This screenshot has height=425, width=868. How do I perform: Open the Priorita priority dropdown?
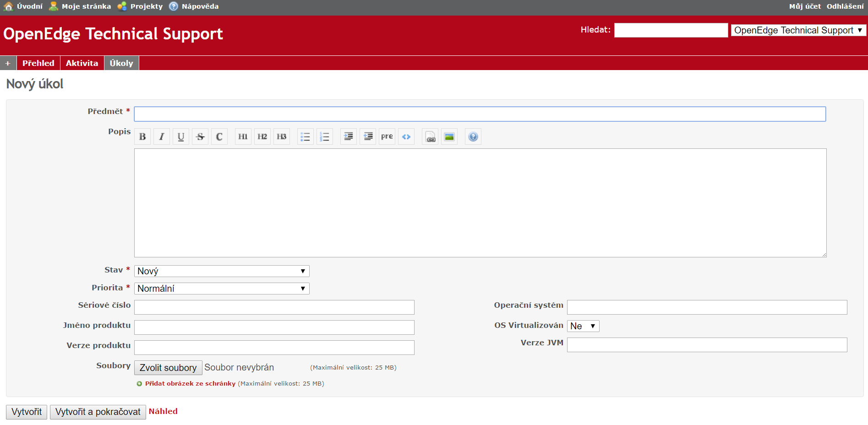(x=222, y=289)
